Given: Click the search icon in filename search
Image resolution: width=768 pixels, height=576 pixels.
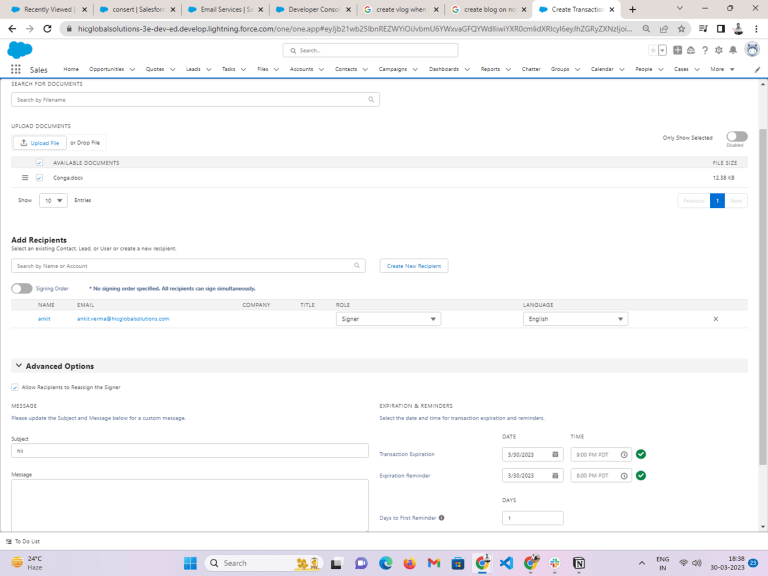Looking at the screenshot, I should [x=371, y=99].
